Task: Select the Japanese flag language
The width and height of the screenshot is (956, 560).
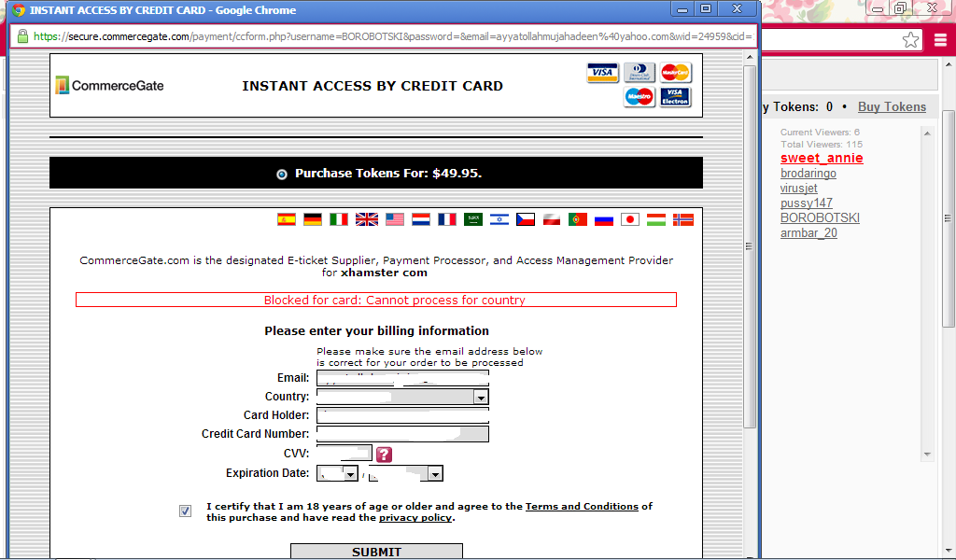Action: (630, 219)
